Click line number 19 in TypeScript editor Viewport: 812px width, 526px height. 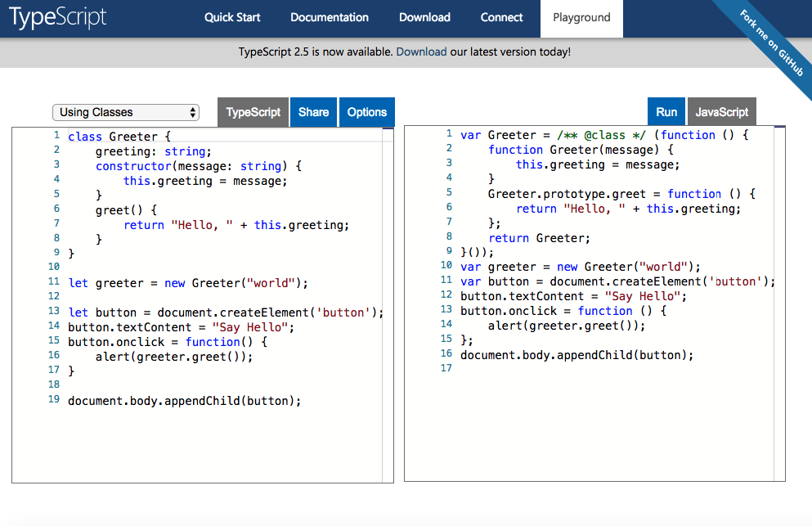click(54, 399)
